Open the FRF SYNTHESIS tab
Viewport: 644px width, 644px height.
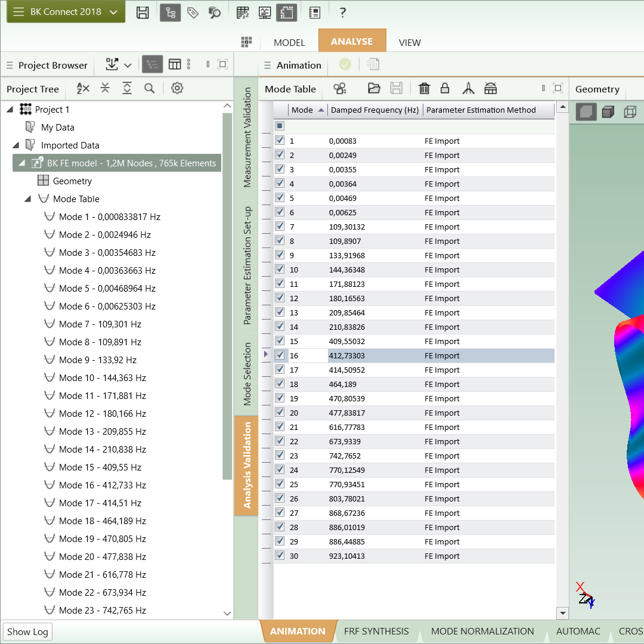pyautogui.click(x=376, y=631)
